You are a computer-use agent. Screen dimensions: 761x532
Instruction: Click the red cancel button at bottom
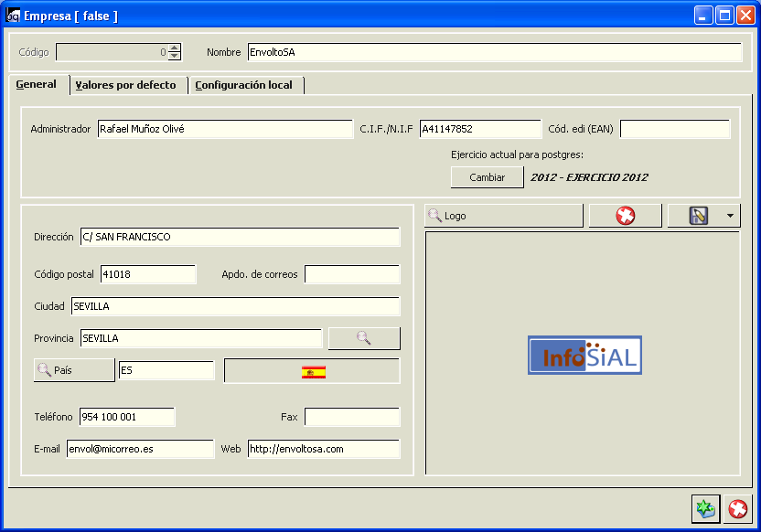point(738,509)
